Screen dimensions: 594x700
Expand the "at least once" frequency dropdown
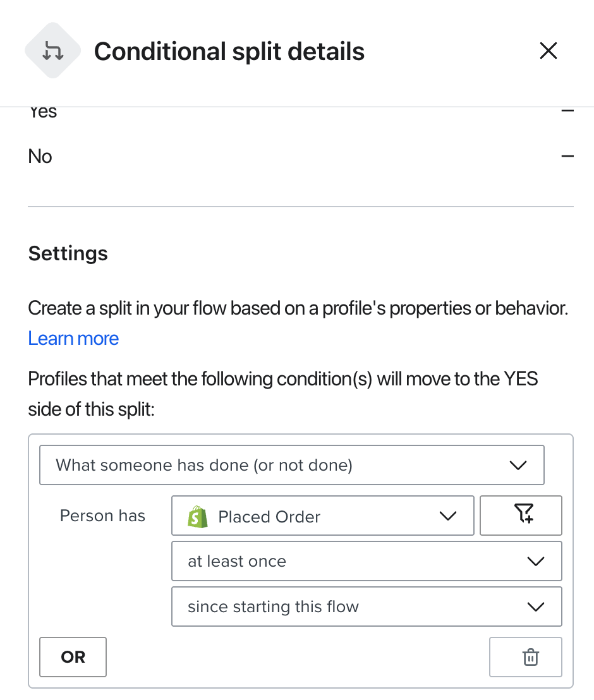point(367,561)
